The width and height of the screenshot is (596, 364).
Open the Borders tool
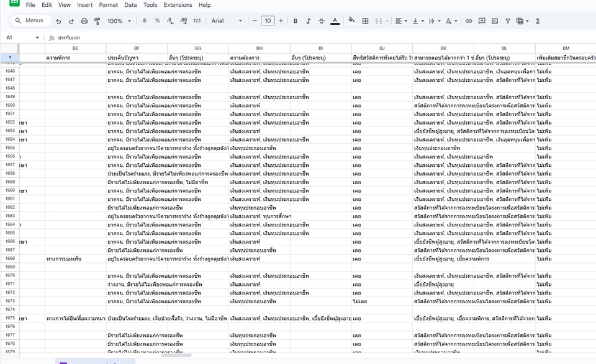366,20
